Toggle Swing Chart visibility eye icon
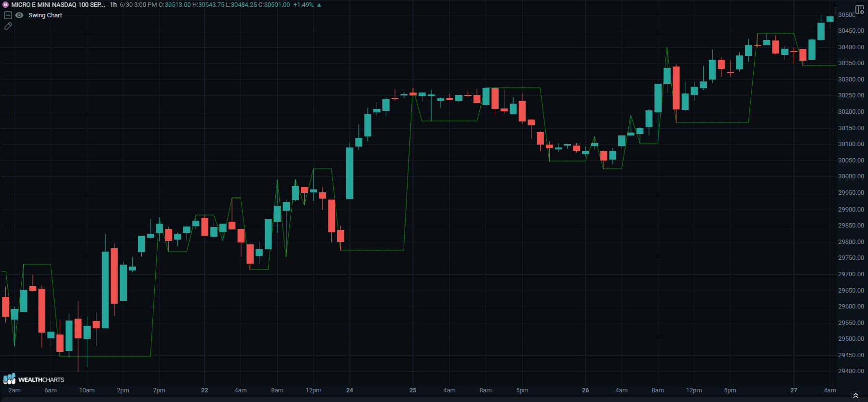 tap(19, 15)
